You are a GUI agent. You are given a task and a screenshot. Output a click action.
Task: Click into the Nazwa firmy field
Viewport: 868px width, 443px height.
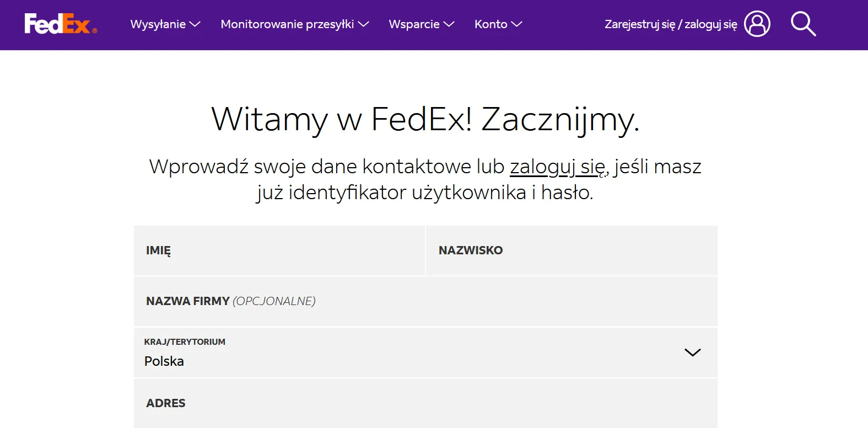click(425, 301)
